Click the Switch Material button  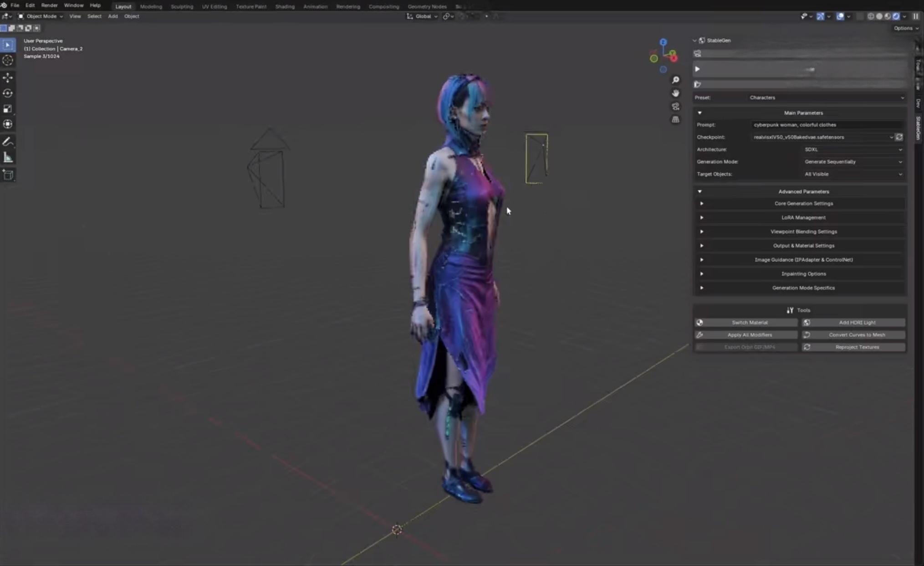(x=749, y=323)
